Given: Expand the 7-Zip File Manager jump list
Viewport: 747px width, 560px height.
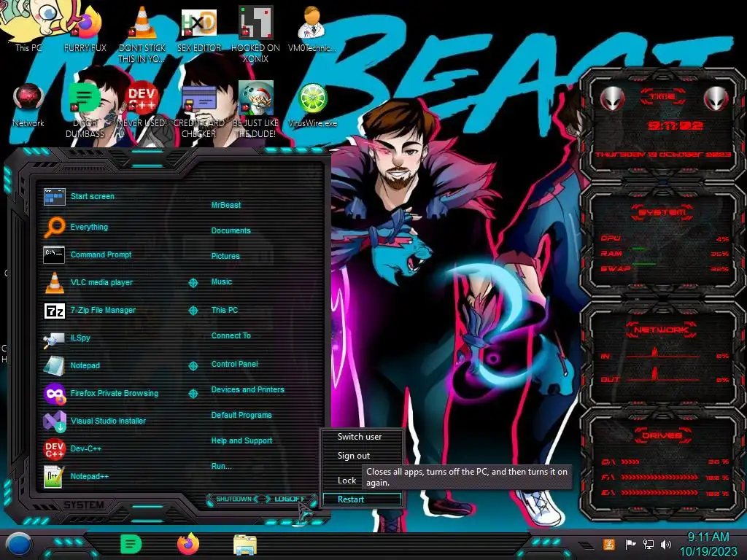Looking at the screenshot, I should [193, 311].
